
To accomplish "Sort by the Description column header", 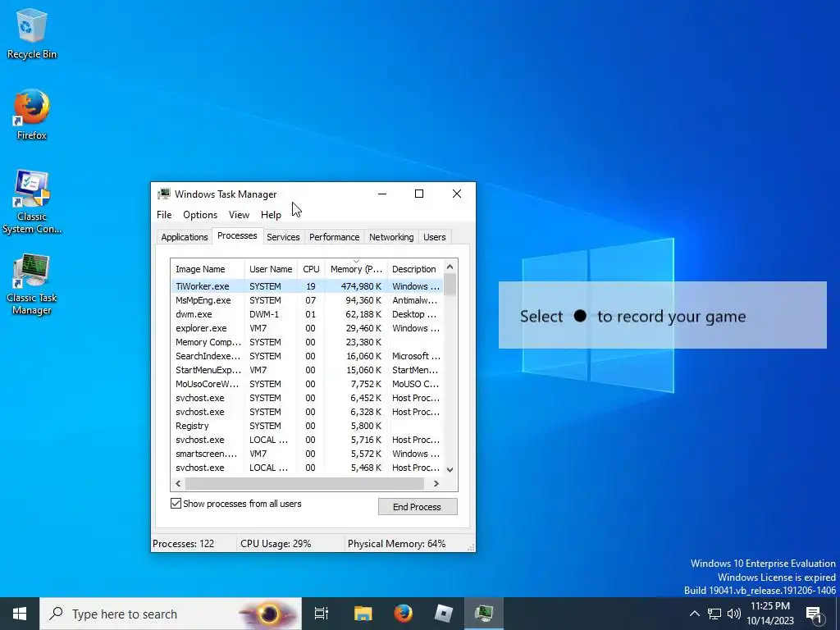I will pyautogui.click(x=414, y=269).
